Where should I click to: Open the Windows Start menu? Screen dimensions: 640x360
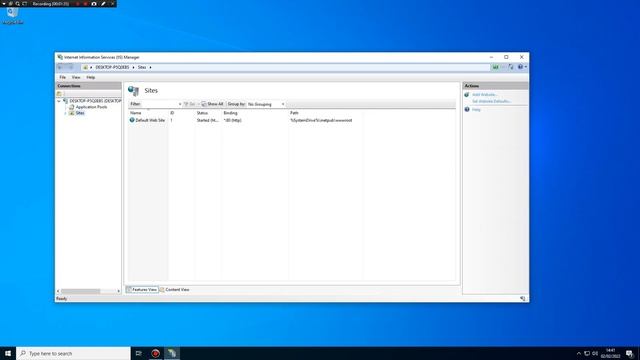click(x=8, y=353)
